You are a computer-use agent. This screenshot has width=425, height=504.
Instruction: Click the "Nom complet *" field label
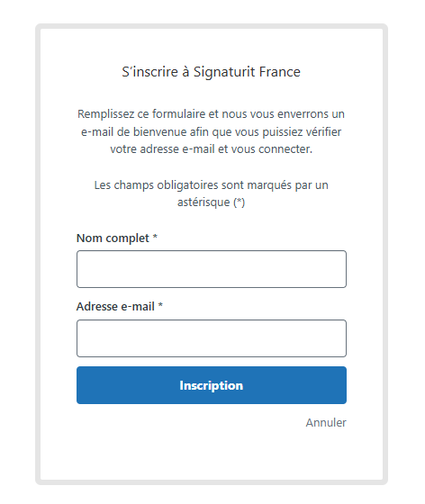coord(117,238)
